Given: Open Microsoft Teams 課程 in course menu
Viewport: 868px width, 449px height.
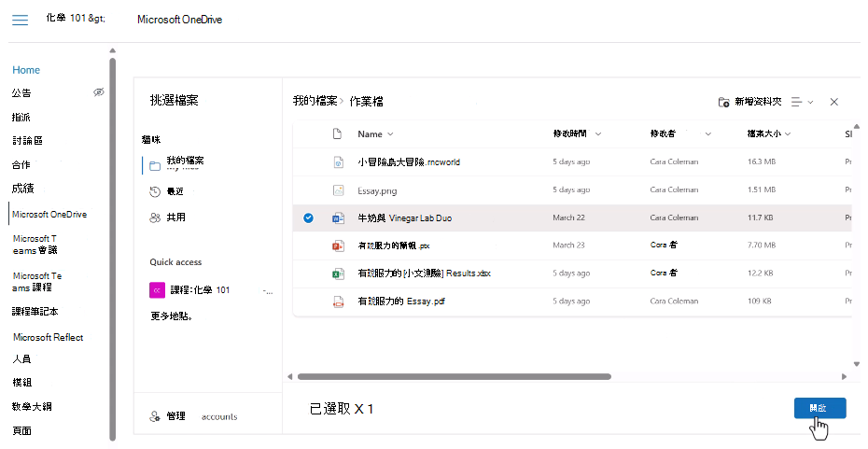Looking at the screenshot, I should [x=37, y=281].
